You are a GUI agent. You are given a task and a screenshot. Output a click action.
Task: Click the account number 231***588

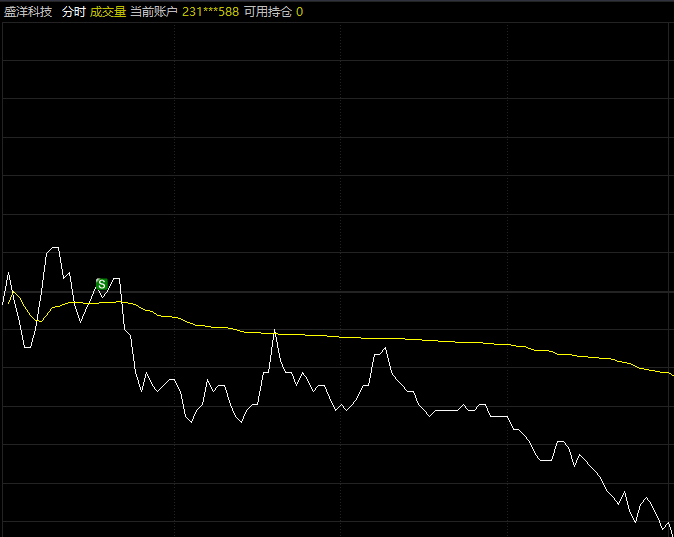click(210, 12)
